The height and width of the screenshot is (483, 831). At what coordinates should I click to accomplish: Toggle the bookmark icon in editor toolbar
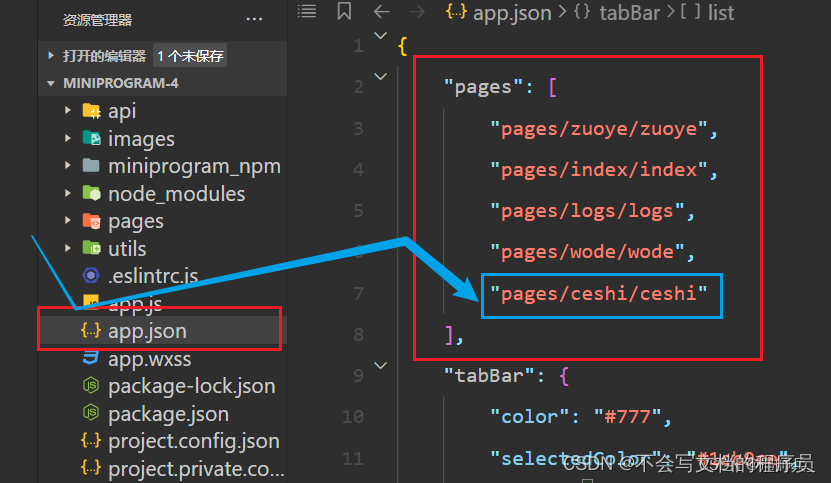click(x=344, y=11)
